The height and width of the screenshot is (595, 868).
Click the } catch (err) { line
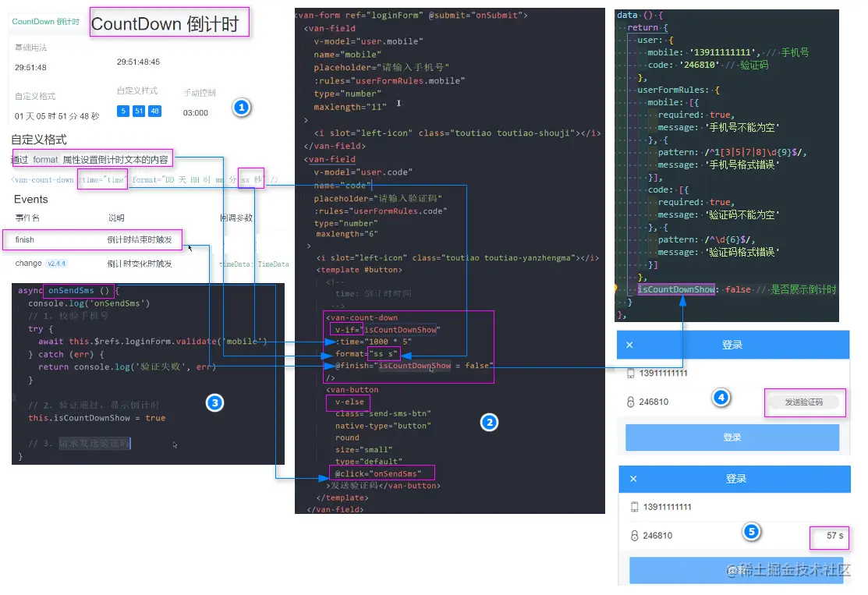point(66,355)
